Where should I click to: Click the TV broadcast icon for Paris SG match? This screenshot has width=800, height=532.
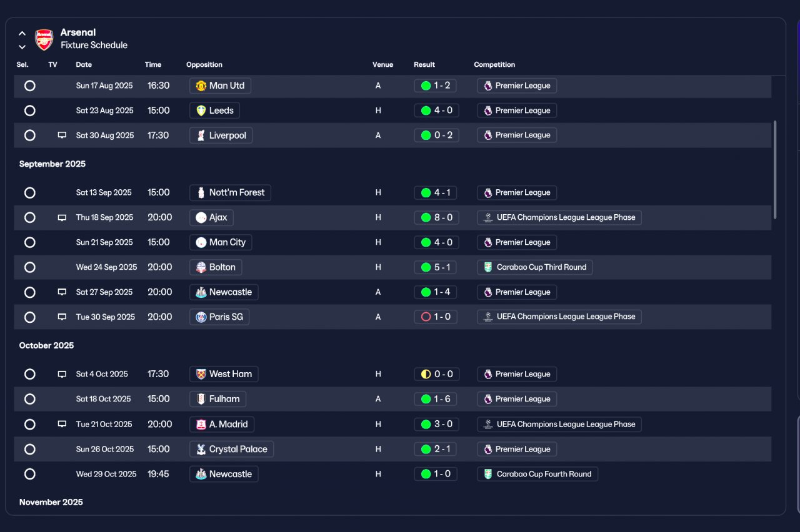[62, 317]
